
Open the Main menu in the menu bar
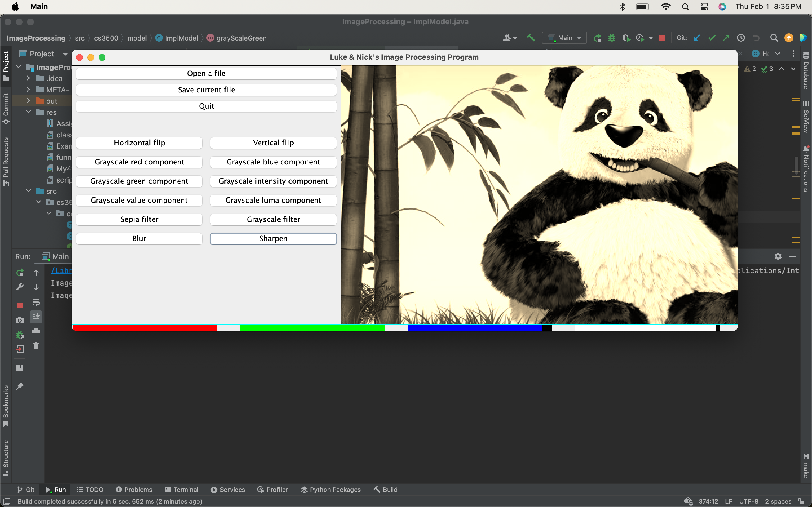coord(39,6)
